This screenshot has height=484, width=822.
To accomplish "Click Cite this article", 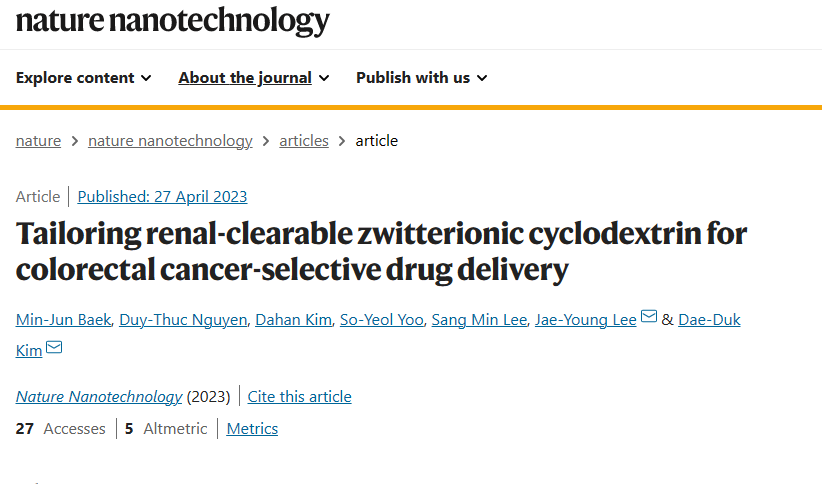I will (299, 396).
